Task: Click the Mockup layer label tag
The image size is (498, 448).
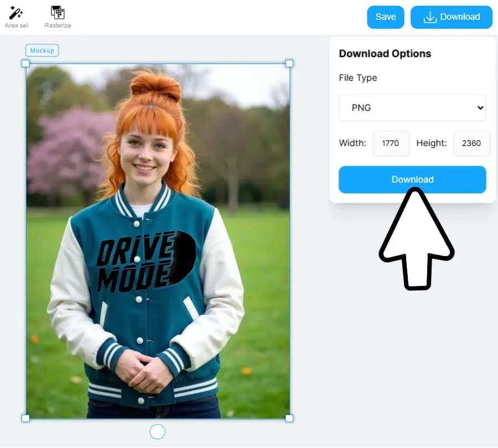Action: [42, 50]
